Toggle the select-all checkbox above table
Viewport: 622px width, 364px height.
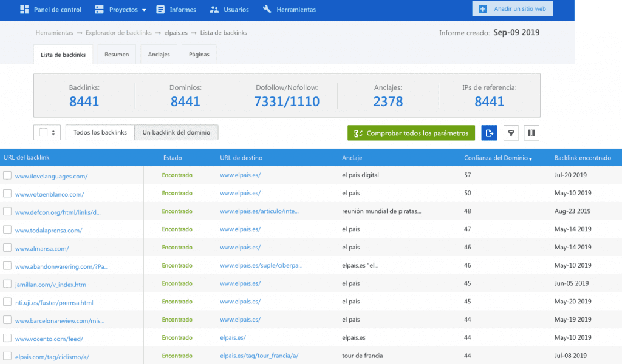click(43, 132)
